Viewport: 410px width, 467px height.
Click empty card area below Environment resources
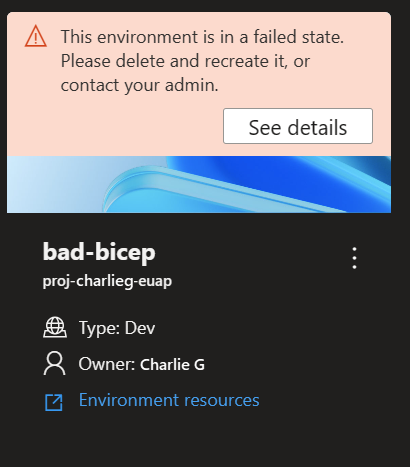pyautogui.click(x=199, y=437)
